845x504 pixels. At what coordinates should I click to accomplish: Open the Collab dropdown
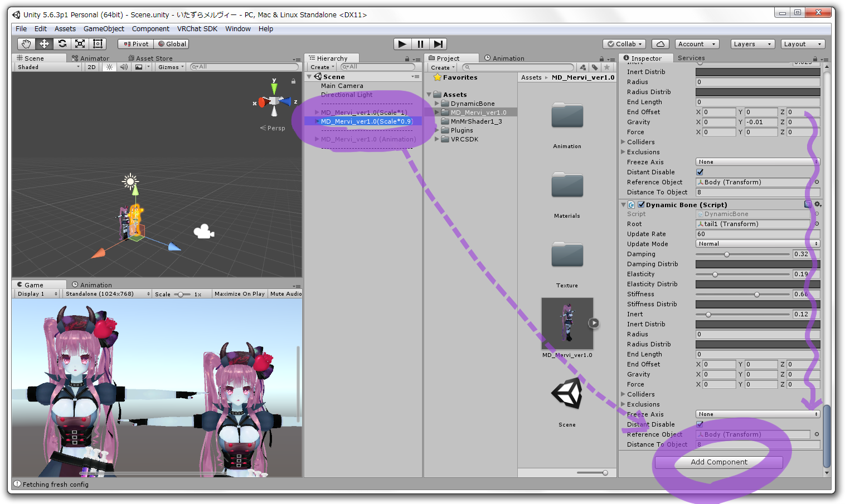[625, 44]
